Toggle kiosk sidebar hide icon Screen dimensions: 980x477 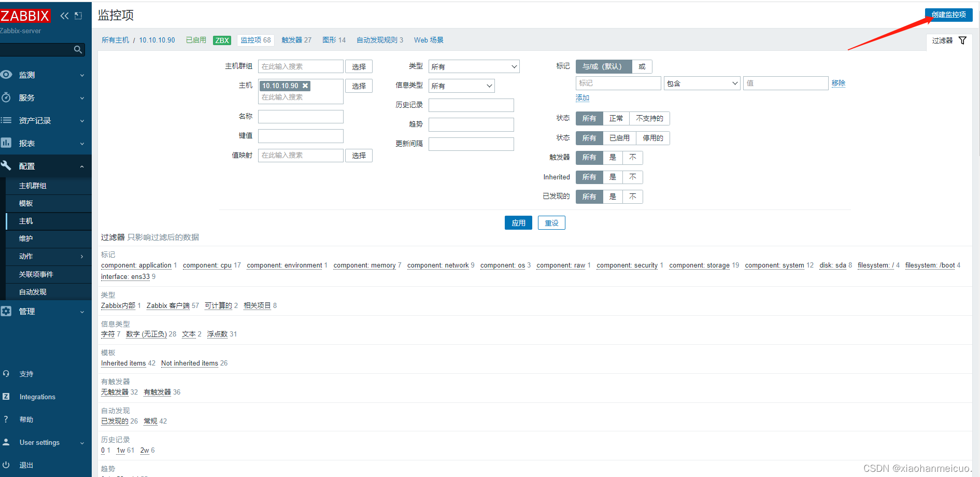pos(78,16)
